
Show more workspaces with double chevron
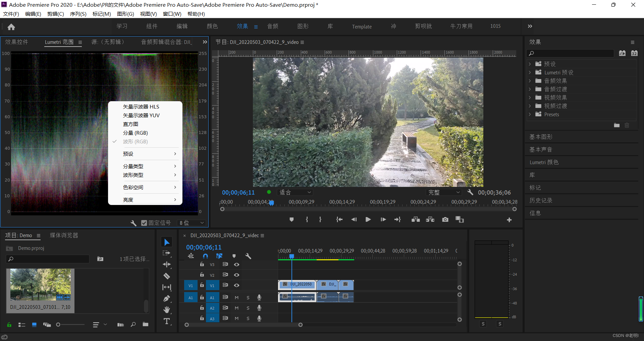[530, 26]
